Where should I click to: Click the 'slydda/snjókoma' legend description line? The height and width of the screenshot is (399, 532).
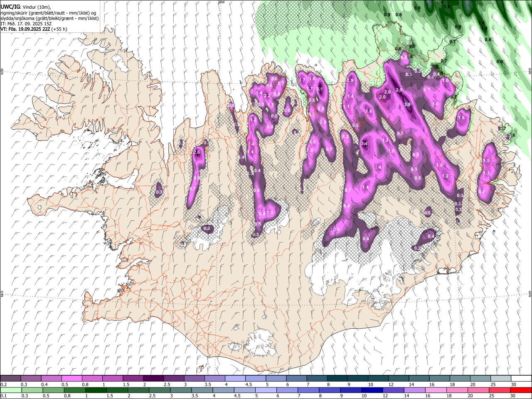(49, 18)
